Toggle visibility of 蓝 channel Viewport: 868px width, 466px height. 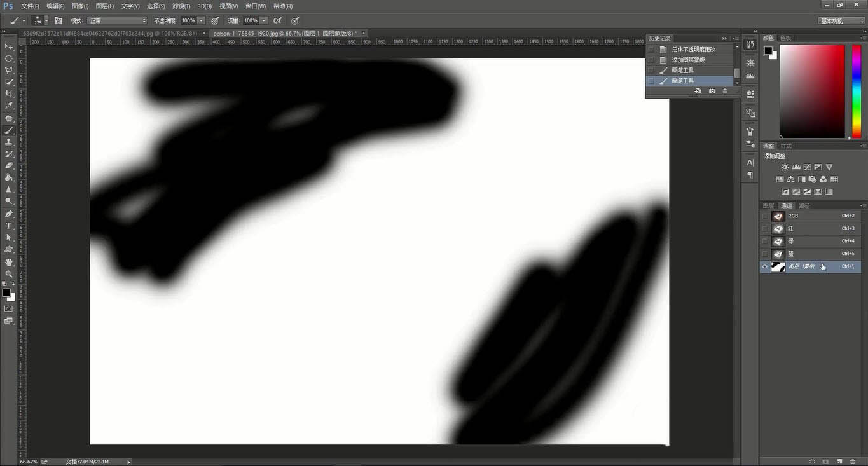(x=765, y=254)
